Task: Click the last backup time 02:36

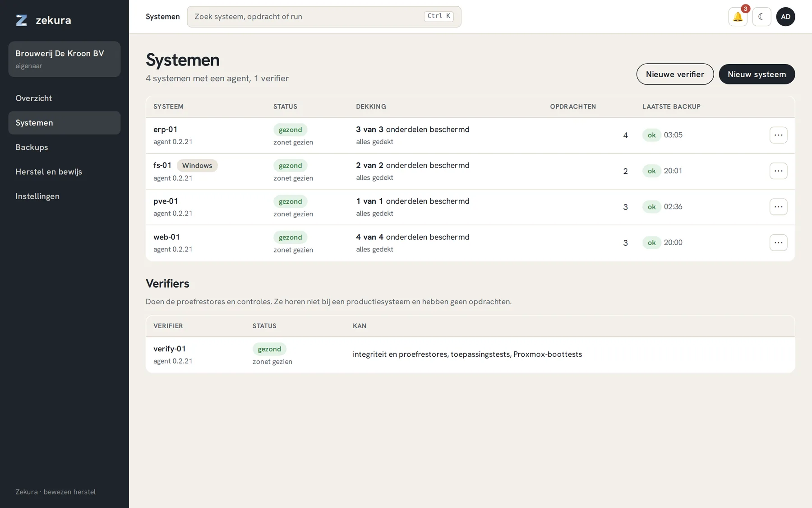Action: pos(673,207)
